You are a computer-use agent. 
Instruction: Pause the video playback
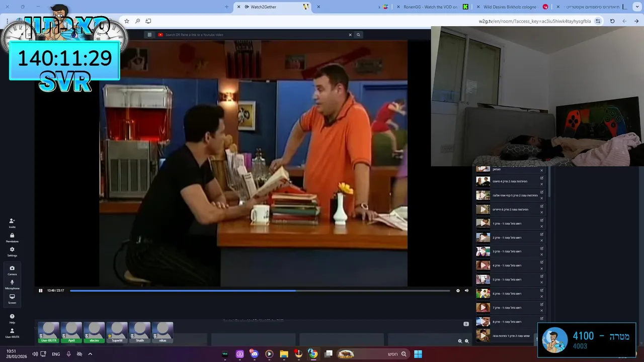point(41,291)
